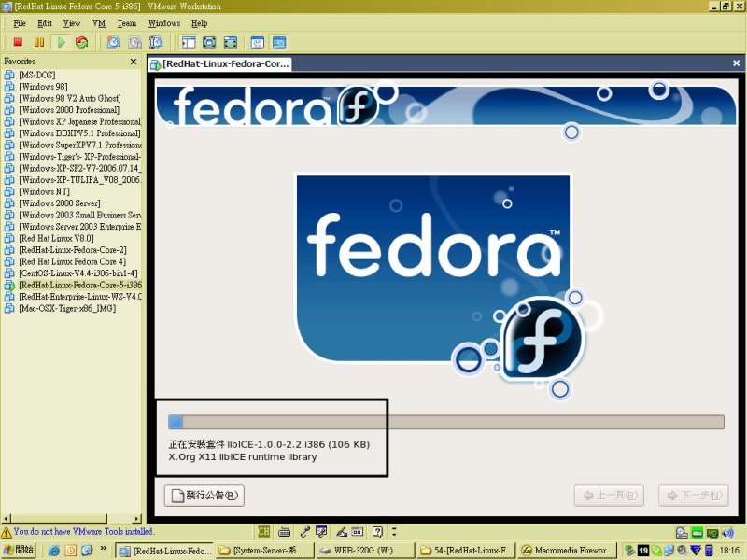The image size is (747, 560).
Task: Switch to WEB-320G (W:) taskbar window
Action: [364, 551]
